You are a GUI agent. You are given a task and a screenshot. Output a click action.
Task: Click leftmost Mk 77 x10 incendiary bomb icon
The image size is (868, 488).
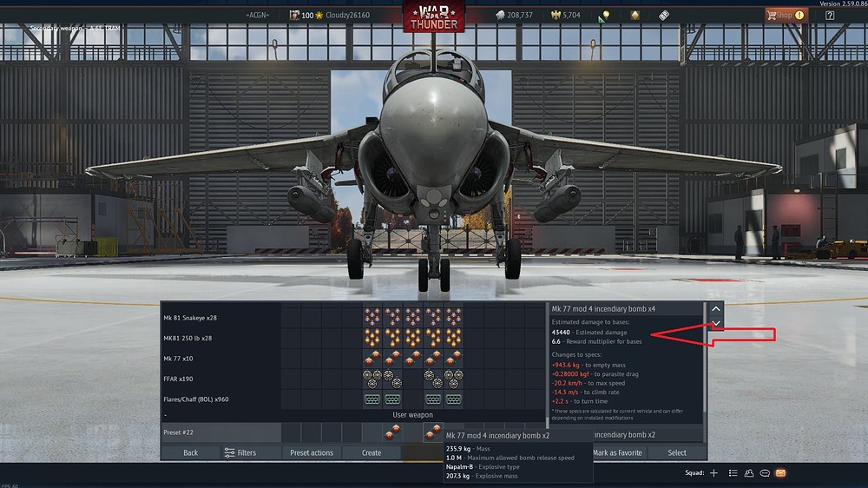tap(372, 359)
